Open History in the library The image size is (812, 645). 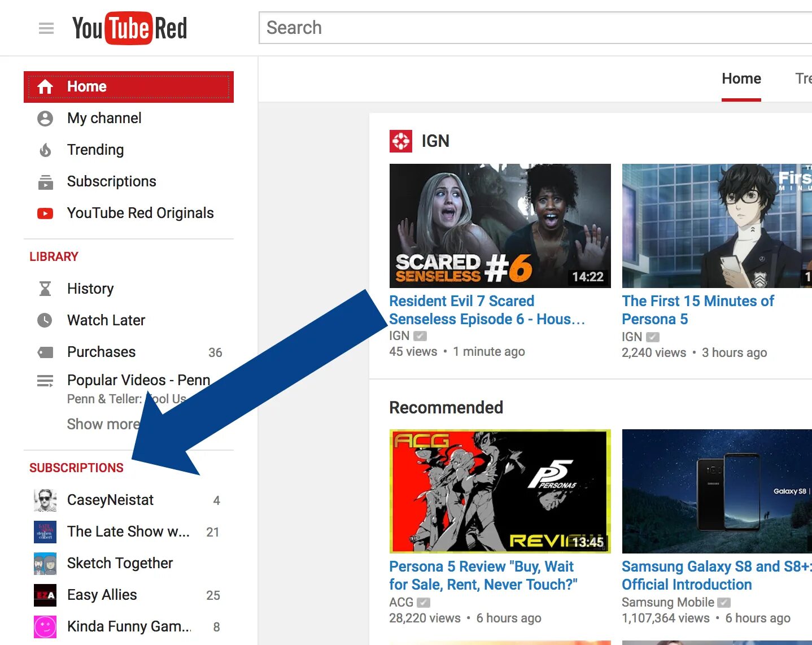(x=129, y=289)
